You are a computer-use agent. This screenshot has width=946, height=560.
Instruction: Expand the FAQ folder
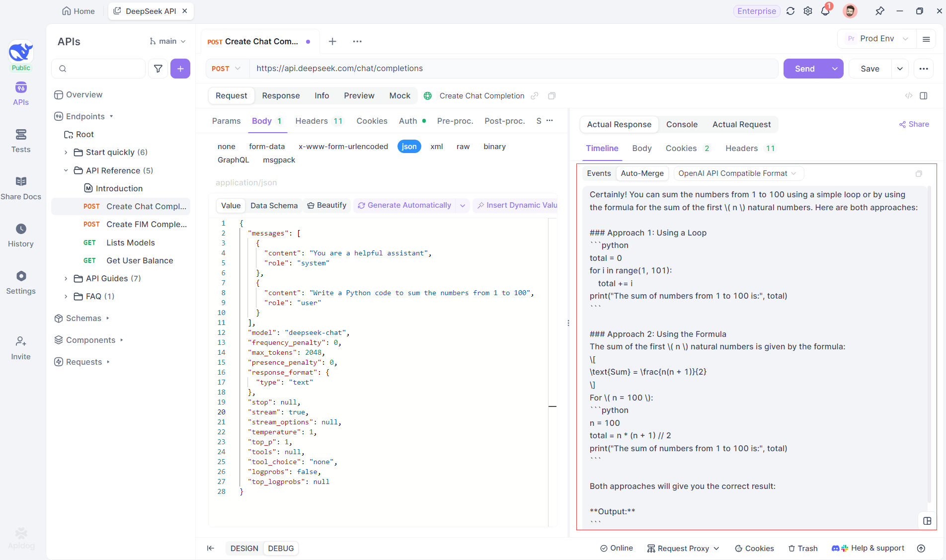(x=66, y=297)
